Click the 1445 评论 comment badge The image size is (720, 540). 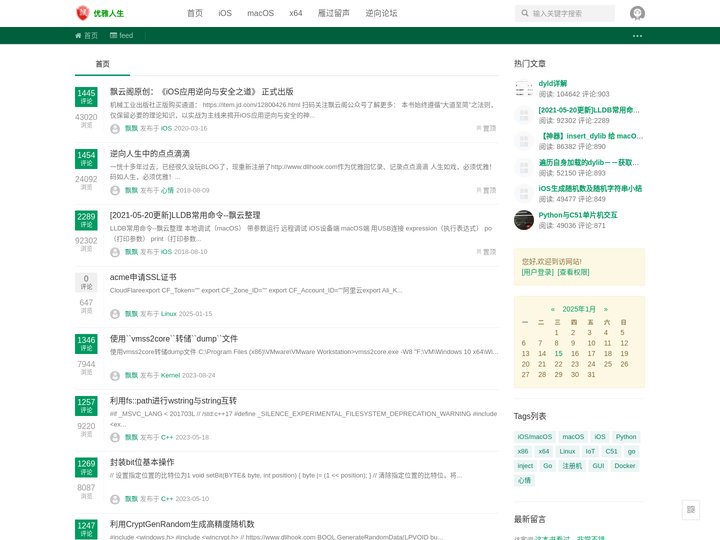tap(86, 97)
